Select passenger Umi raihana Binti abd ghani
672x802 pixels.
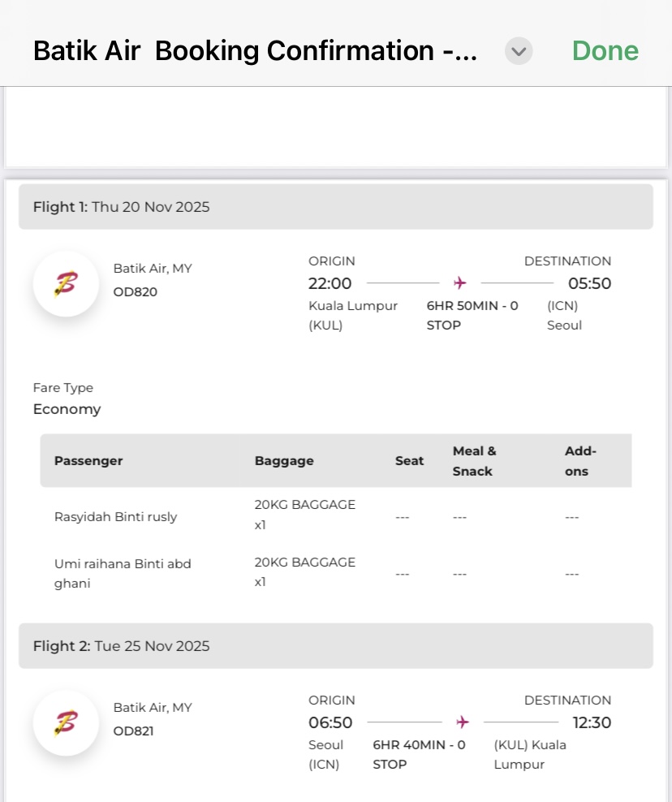[122, 573]
